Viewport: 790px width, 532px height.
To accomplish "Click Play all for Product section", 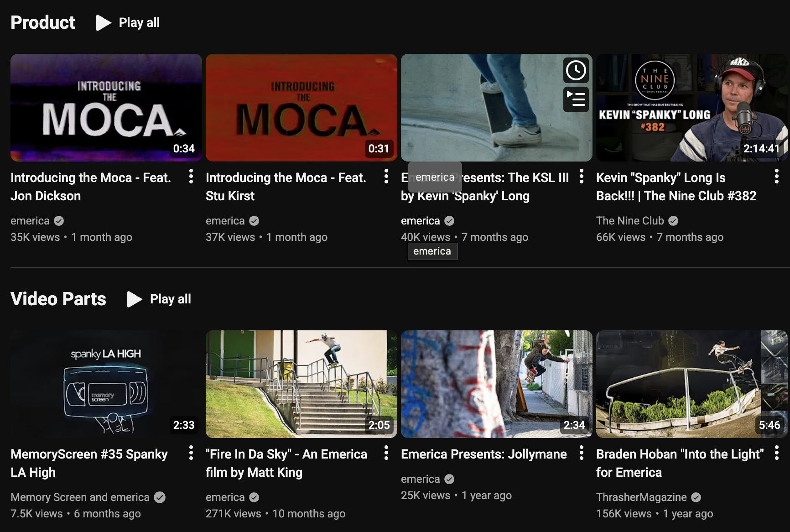I will point(128,22).
